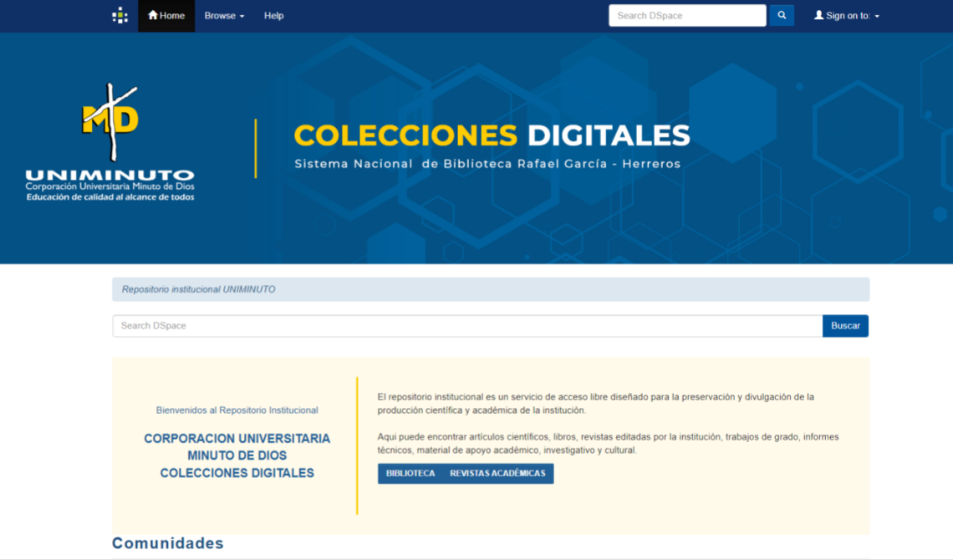This screenshot has height=560, width=953.
Task: Click the Corporacion Universitaria Minuto de Dios heading
Action: pos(237,456)
